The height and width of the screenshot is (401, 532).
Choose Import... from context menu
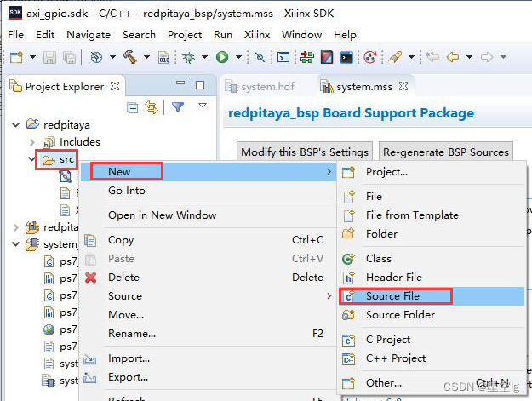point(209,358)
